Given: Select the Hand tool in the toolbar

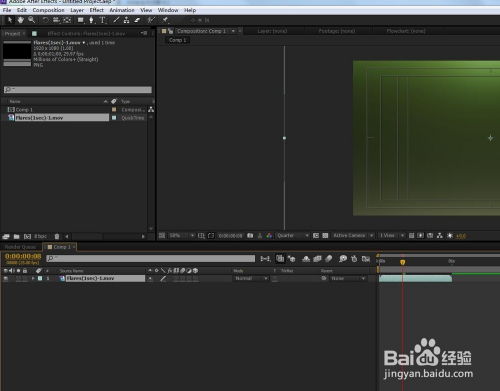Looking at the screenshot, I should coord(21,20).
